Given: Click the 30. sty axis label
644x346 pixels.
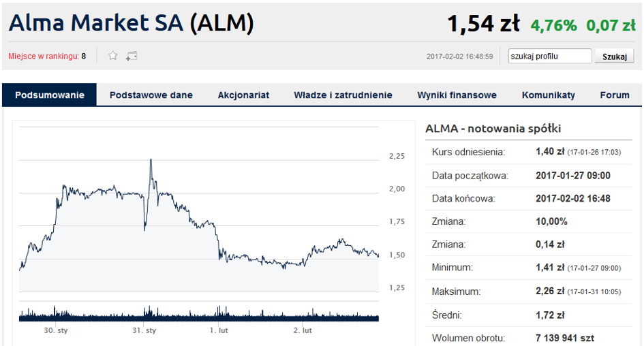Looking at the screenshot, I should pyautogui.click(x=55, y=330).
